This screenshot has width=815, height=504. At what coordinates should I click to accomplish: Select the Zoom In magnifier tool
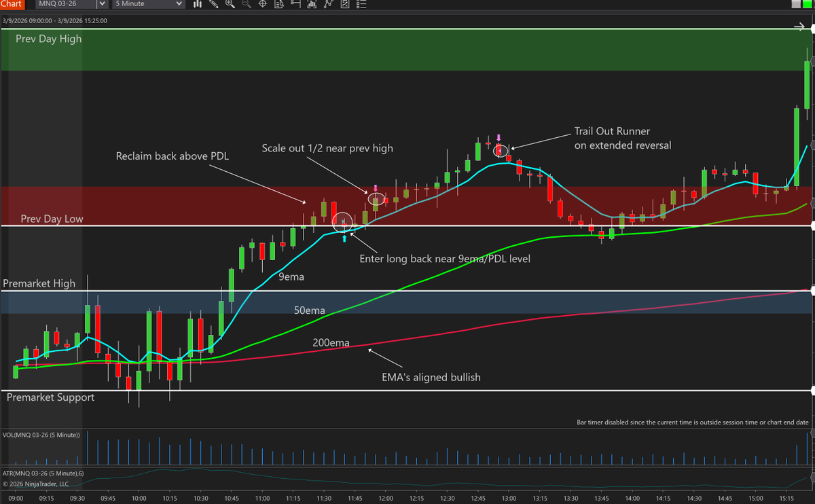(x=231, y=5)
